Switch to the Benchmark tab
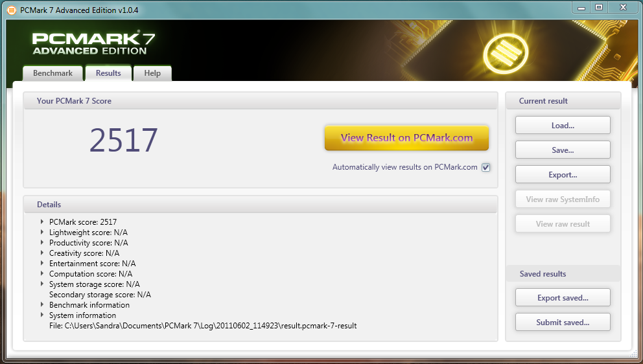This screenshot has height=364, width=643. 53,73
